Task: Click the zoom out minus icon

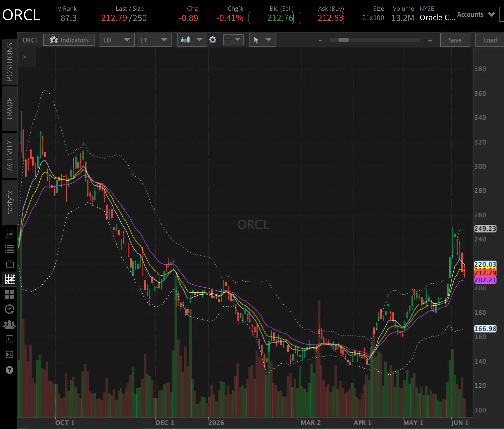Action: 320,40
